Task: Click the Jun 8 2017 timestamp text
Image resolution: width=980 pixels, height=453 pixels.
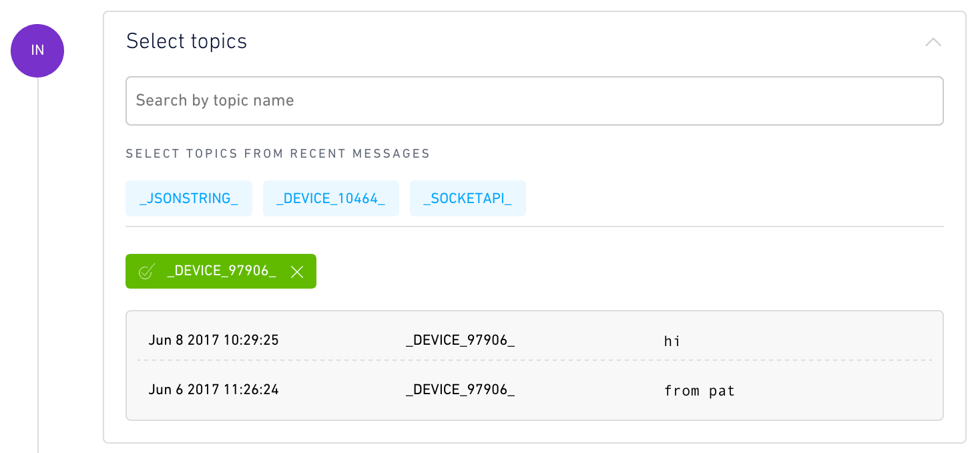Action: [214, 340]
